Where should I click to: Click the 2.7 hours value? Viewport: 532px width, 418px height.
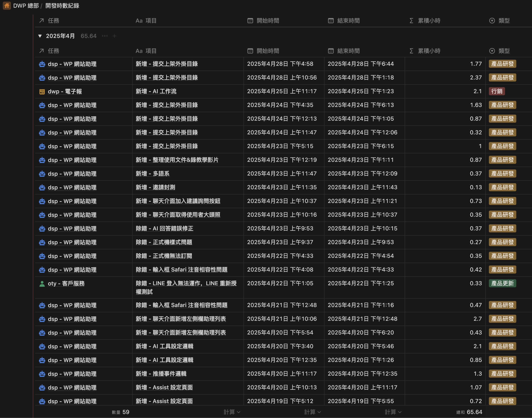477,319
